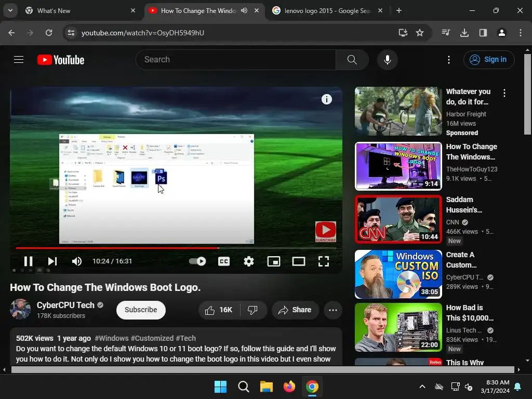Subscribe to CyberCPU Tech
The height and width of the screenshot is (399, 532).
(x=141, y=310)
